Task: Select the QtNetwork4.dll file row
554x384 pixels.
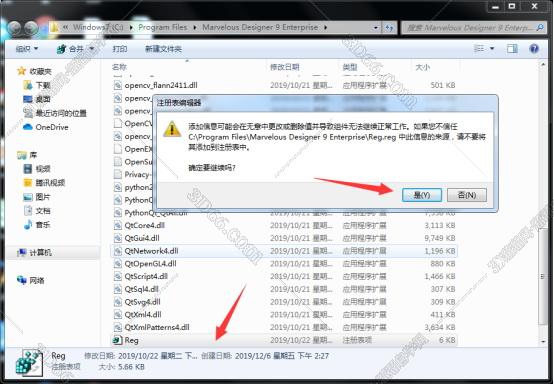Action: [x=284, y=251]
